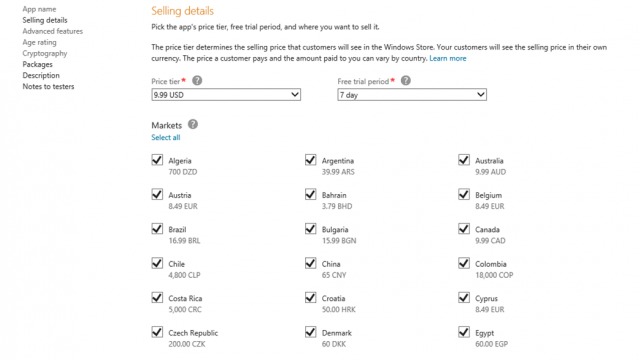Viewport: 640px width, 360px height.
Task: Open the Price tier dropdown
Action: (x=226, y=95)
